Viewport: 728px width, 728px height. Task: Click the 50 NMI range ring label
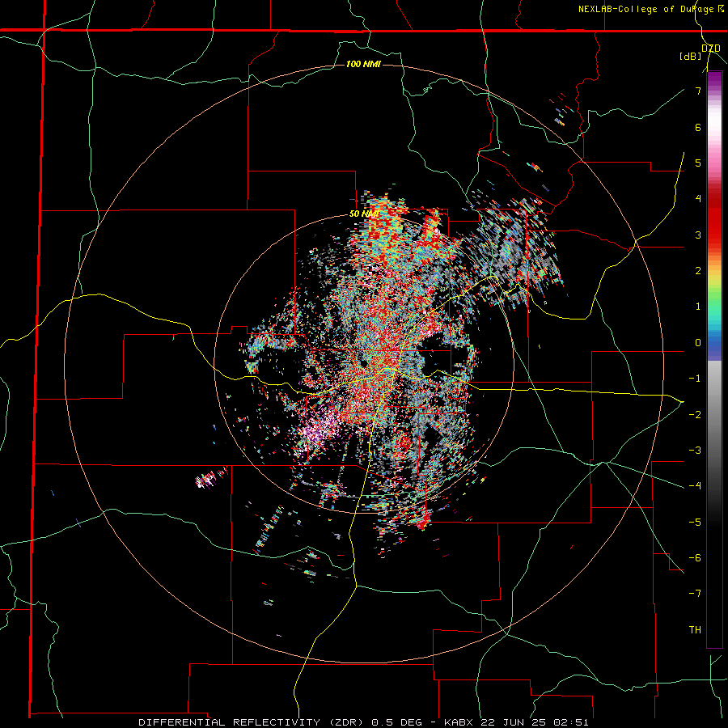pyautogui.click(x=365, y=214)
